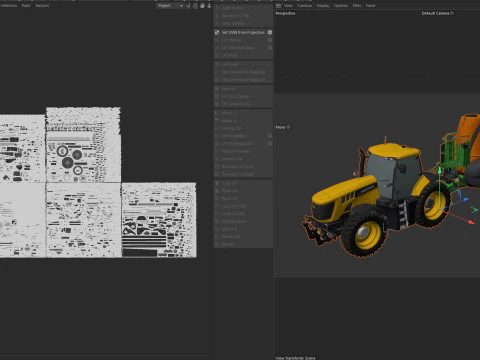Open the viewport Filter menu
Screen dimensions: 480x360
(x=357, y=6)
